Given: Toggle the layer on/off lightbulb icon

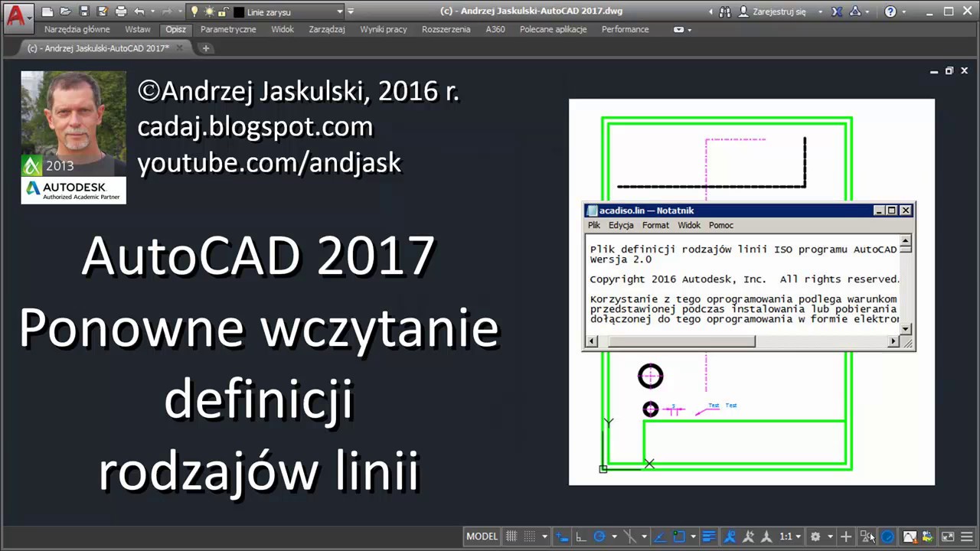Looking at the screenshot, I should (194, 11).
